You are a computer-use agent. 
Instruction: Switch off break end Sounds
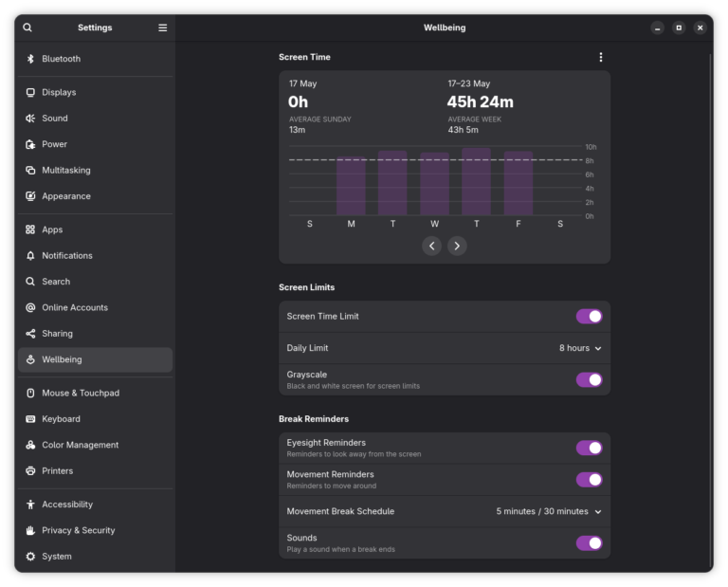pyautogui.click(x=590, y=543)
